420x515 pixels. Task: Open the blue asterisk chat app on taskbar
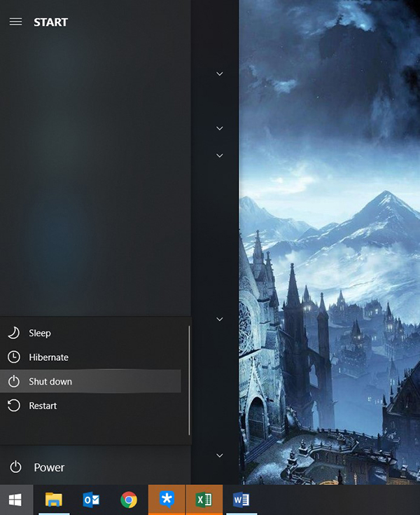pyautogui.click(x=167, y=500)
